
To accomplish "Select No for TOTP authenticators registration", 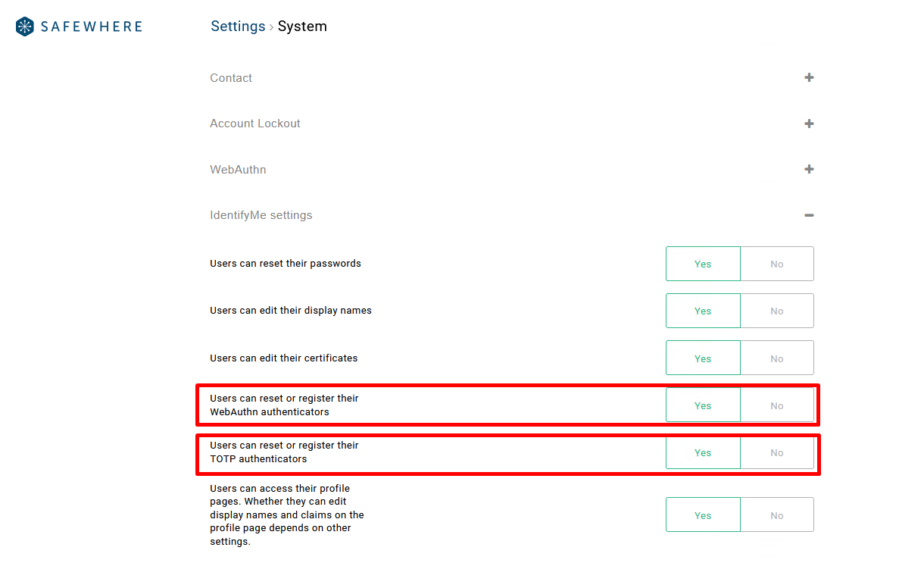I will (776, 452).
